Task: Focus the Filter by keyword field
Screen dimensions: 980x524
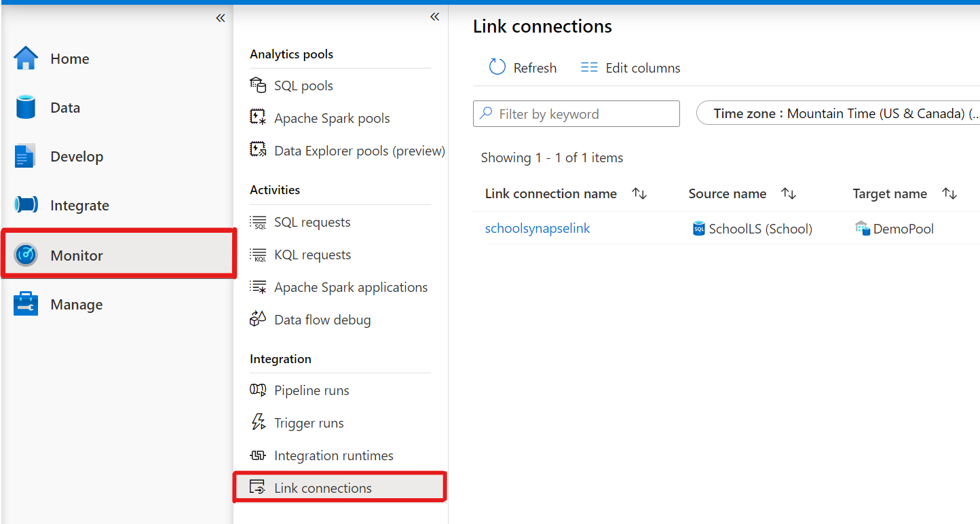Action: [x=584, y=114]
